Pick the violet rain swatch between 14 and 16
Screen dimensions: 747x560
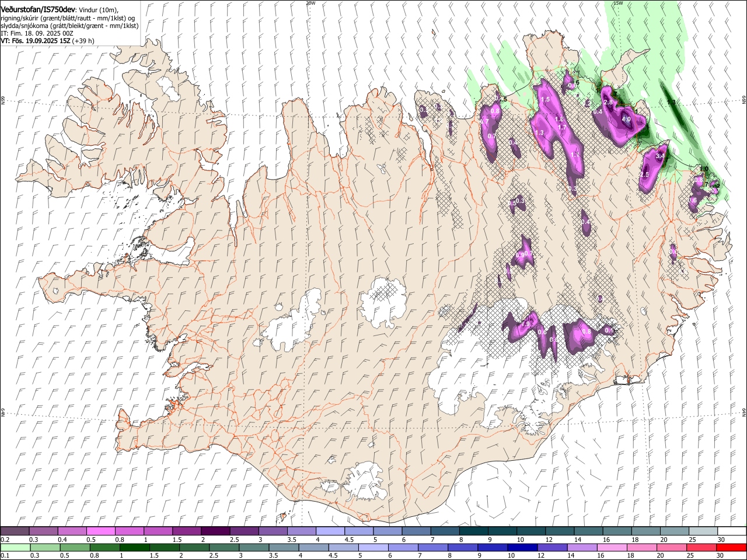click(x=581, y=548)
